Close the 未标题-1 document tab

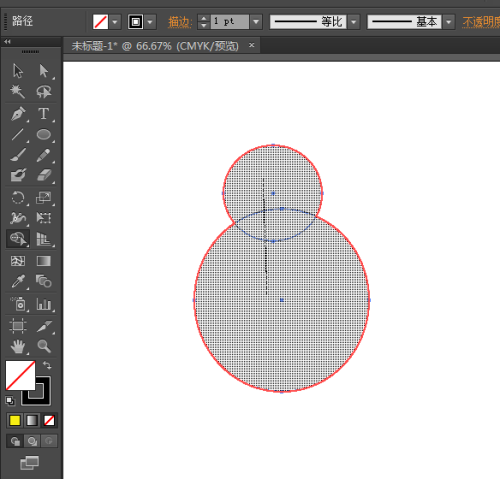click(252, 45)
